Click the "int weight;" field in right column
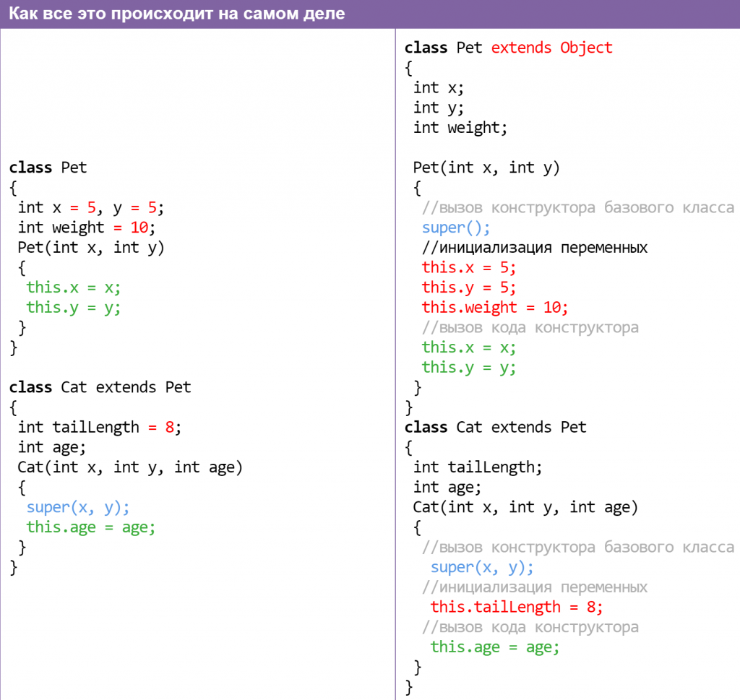Viewport: 740px width, 700px height. (x=460, y=128)
